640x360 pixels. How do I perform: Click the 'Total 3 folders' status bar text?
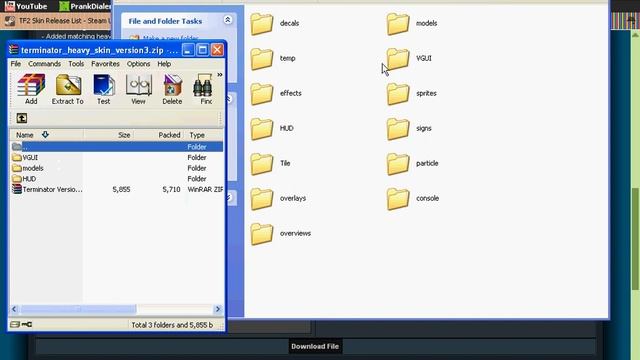click(172, 325)
